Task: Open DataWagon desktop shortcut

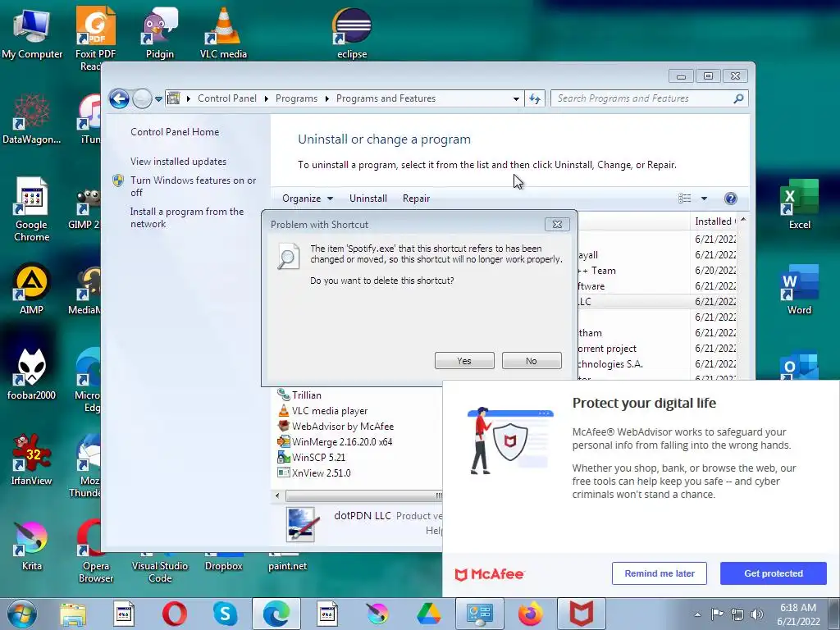Action: [32, 119]
